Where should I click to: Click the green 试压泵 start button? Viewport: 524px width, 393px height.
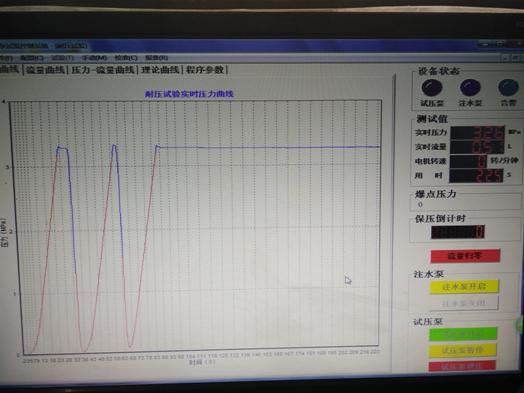[463, 334]
